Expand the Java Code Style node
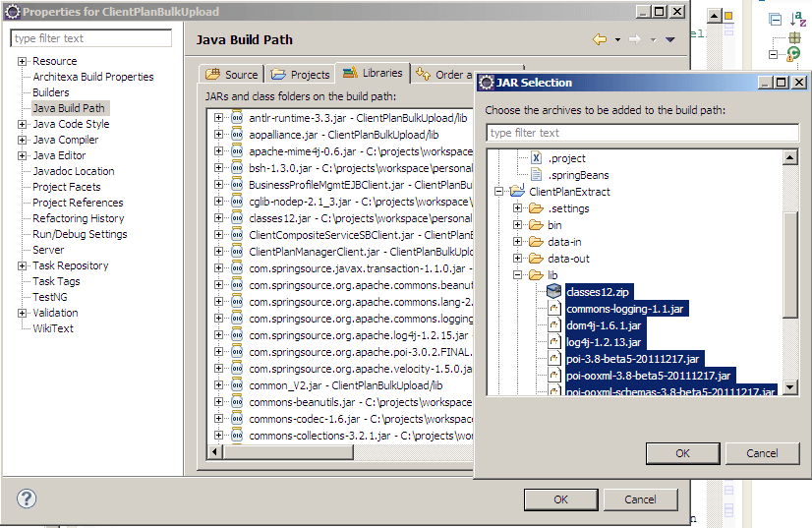Screen dimensions: 812x528 [22, 125]
